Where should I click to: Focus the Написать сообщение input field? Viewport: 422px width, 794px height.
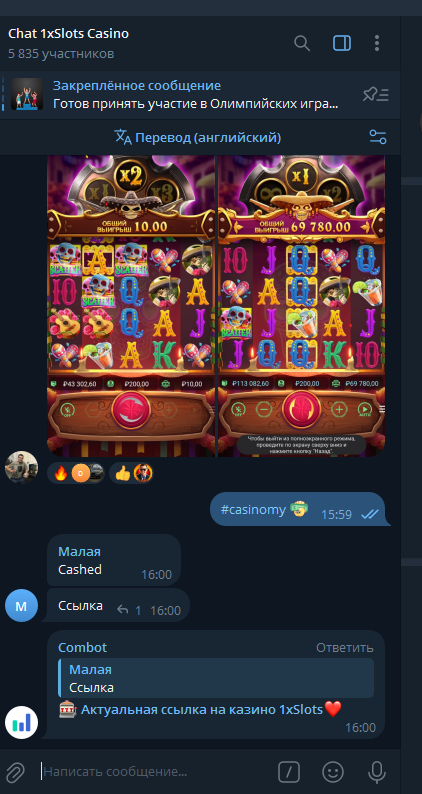157,772
